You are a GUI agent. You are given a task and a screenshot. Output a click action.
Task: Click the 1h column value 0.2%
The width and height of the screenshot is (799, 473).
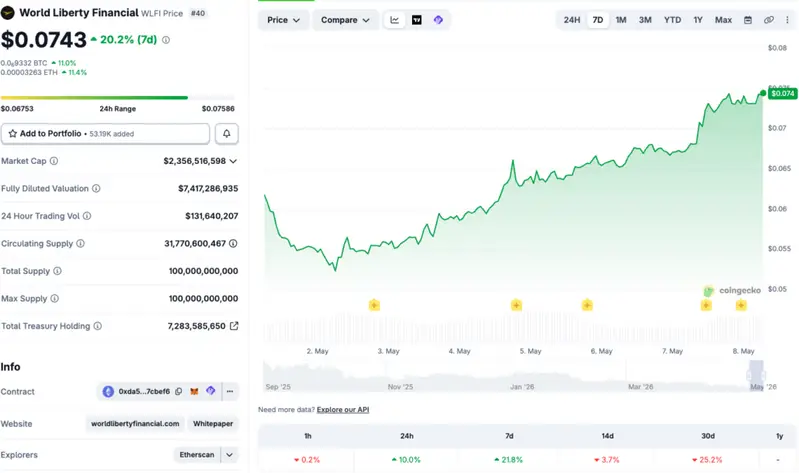point(307,460)
